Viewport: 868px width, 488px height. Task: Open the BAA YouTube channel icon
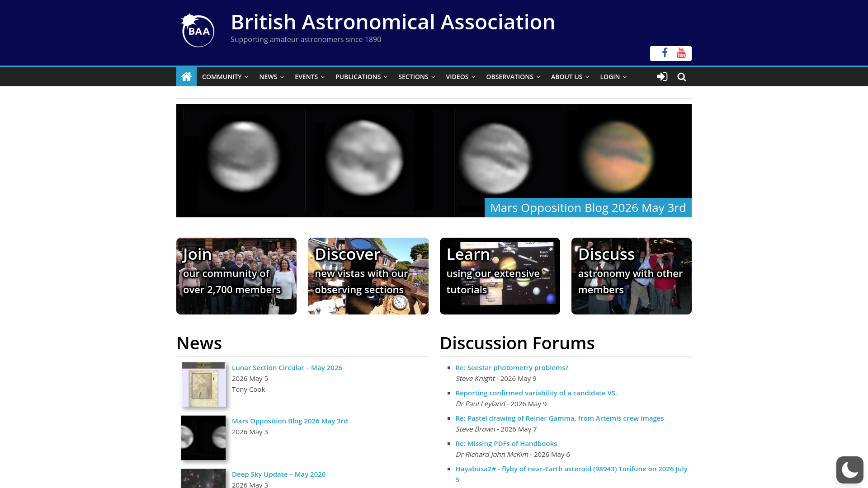[x=681, y=53]
